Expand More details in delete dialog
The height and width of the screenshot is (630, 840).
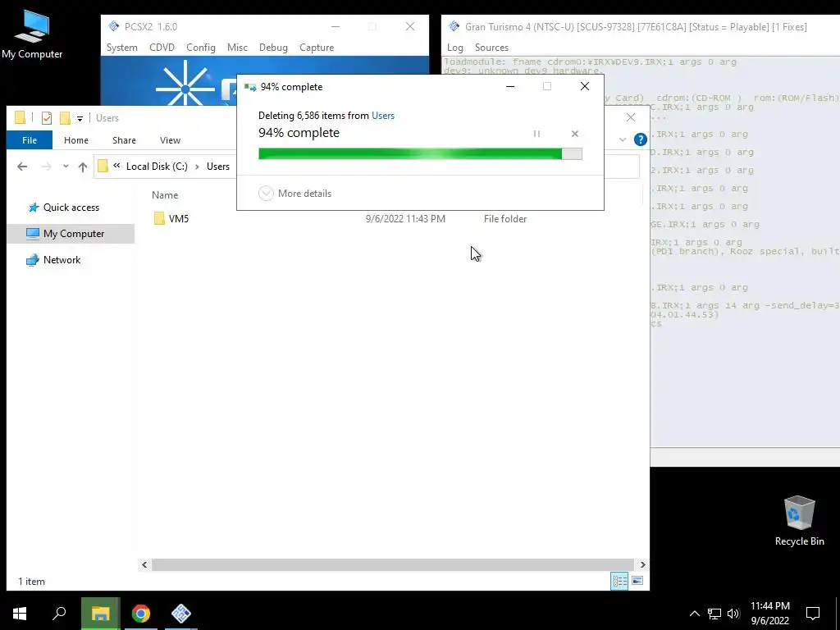pos(295,194)
